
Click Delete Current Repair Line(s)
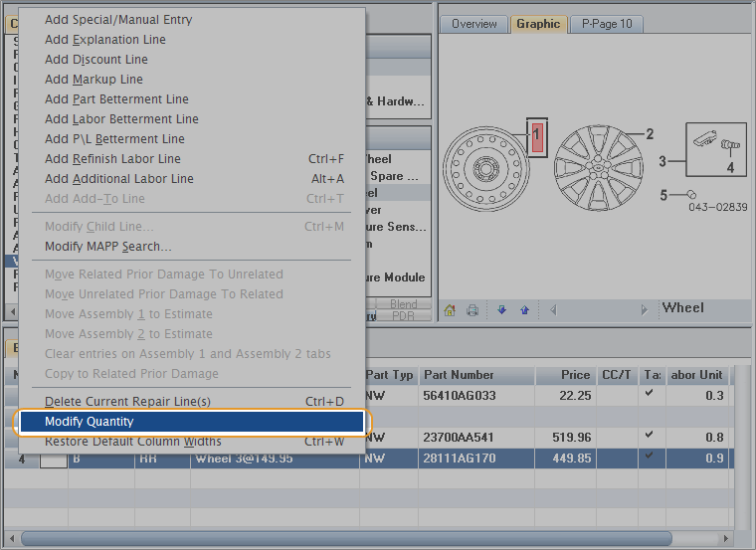click(127, 402)
